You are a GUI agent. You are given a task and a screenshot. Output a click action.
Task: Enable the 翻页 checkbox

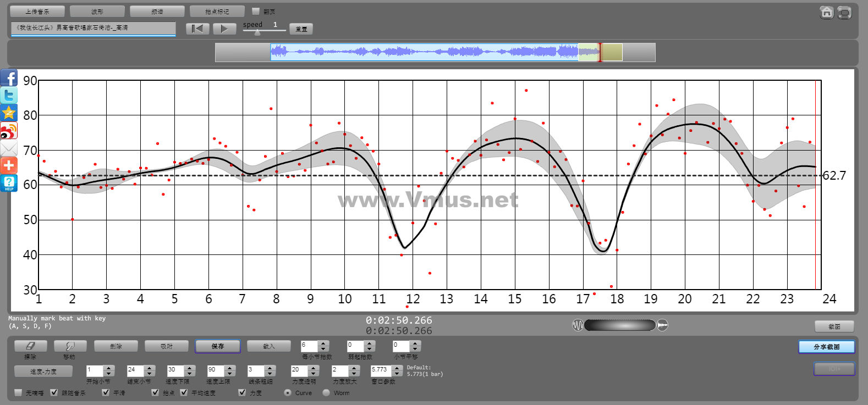256,11
